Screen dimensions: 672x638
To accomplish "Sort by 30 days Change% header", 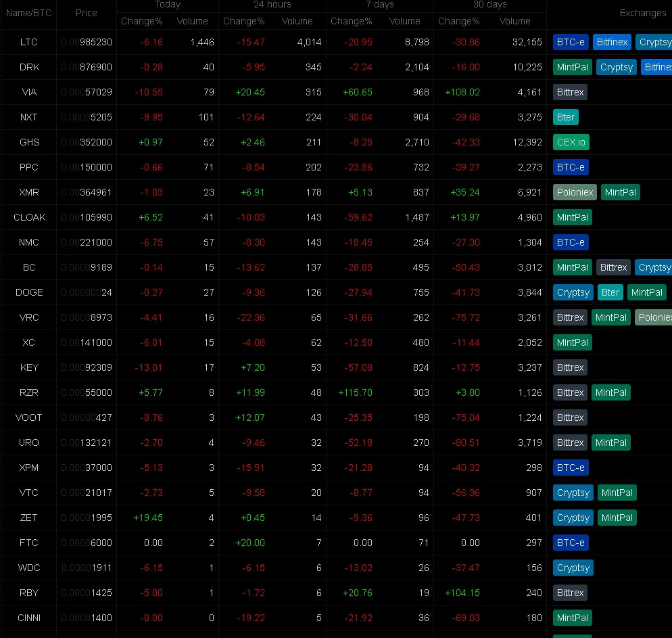I will pyautogui.click(x=458, y=21).
